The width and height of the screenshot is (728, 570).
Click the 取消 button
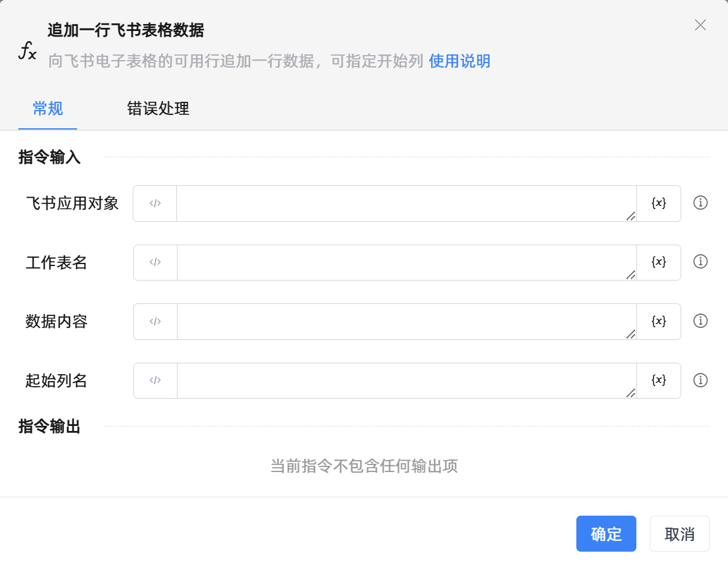coord(679,534)
